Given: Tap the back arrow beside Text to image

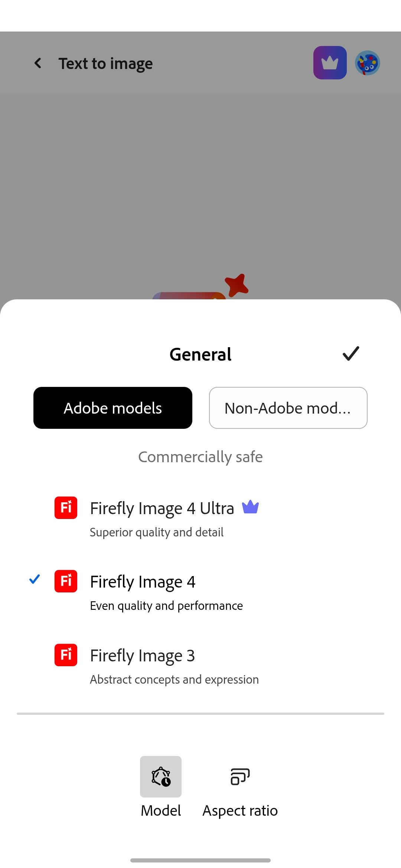Looking at the screenshot, I should [x=38, y=63].
